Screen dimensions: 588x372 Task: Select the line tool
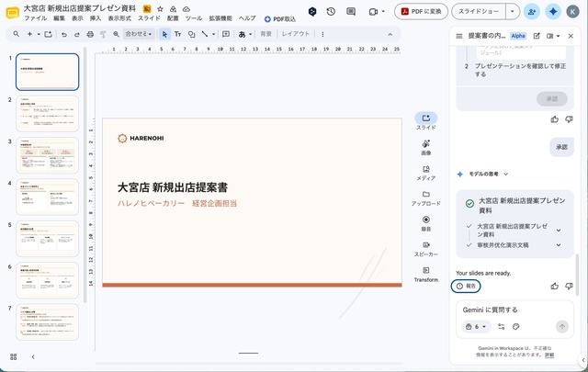coord(205,34)
